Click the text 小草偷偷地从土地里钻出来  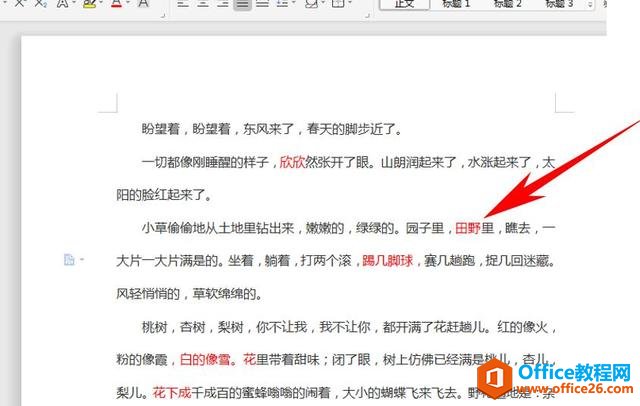click(218, 228)
